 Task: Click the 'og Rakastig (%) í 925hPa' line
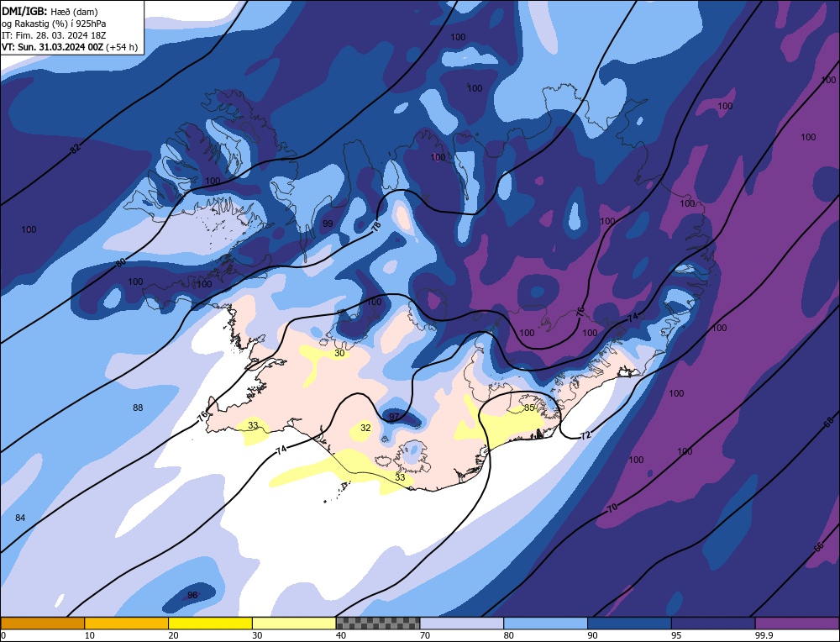[54, 24]
